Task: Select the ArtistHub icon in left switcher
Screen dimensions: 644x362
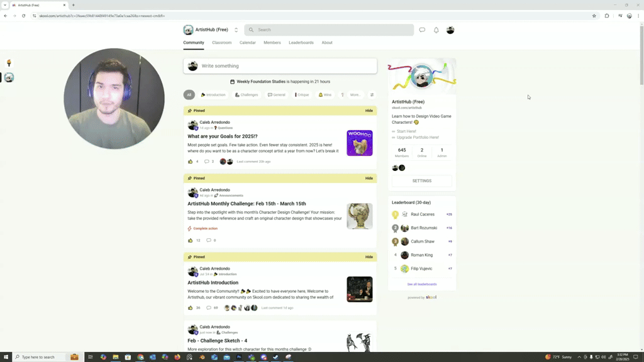Action: click(x=9, y=77)
